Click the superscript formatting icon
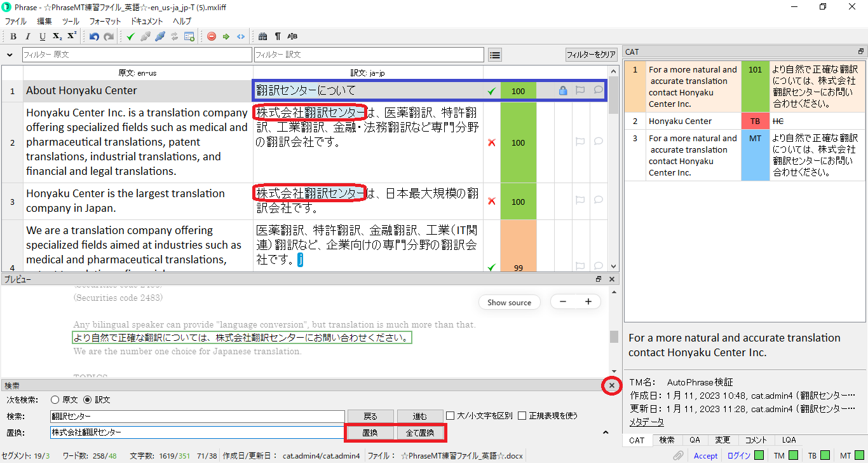This screenshot has width=868, height=463. coord(72,36)
